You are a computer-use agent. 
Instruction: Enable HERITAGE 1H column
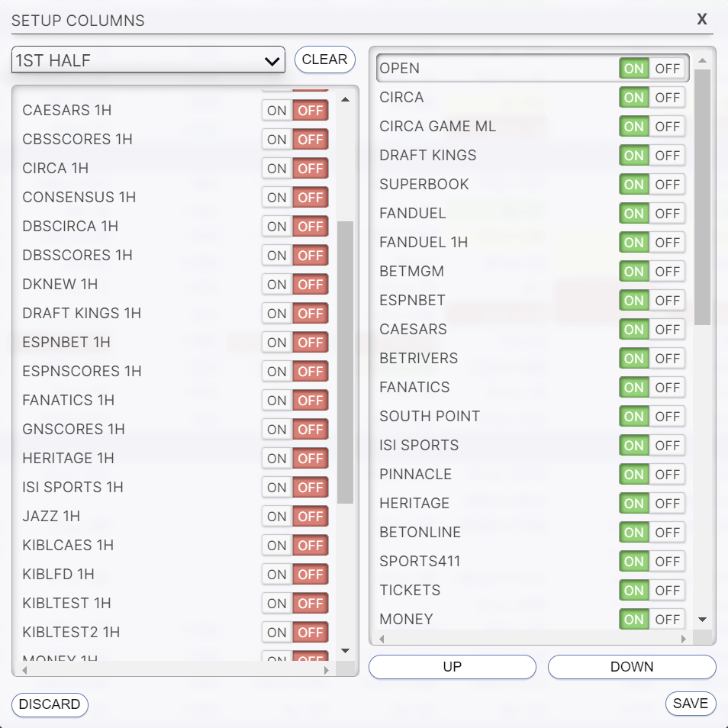click(x=277, y=459)
